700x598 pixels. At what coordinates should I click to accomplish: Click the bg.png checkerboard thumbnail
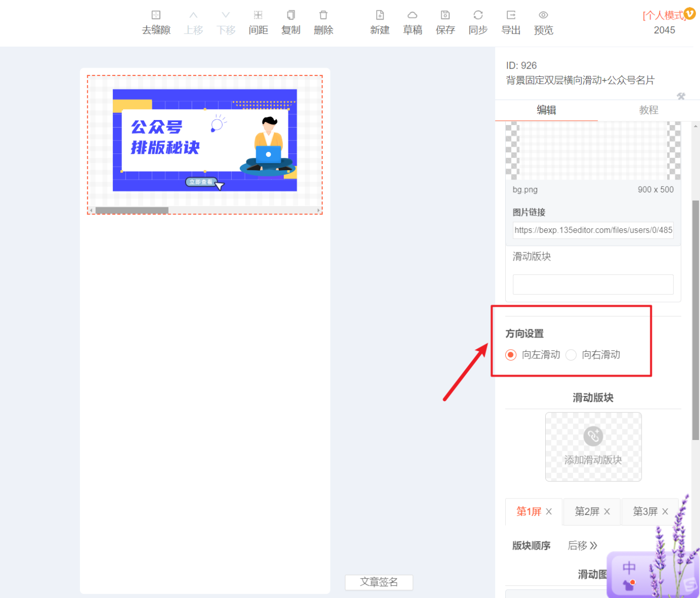click(x=593, y=150)
